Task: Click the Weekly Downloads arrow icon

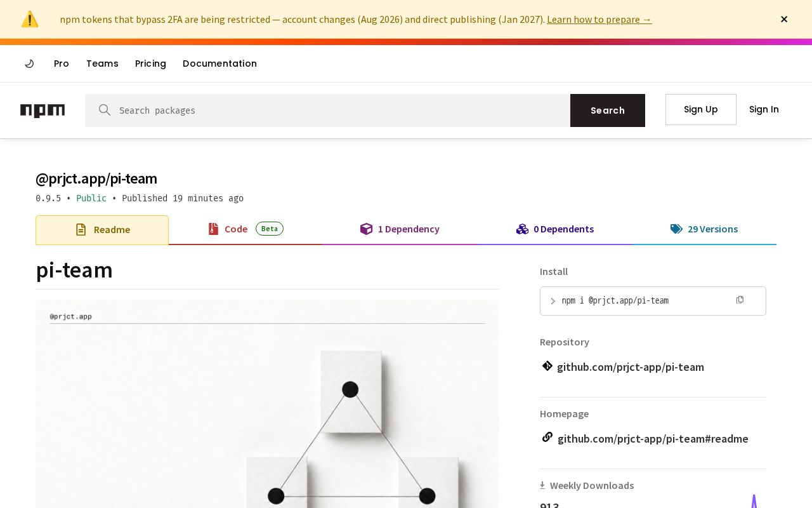Action: click(x=542, y=485)
